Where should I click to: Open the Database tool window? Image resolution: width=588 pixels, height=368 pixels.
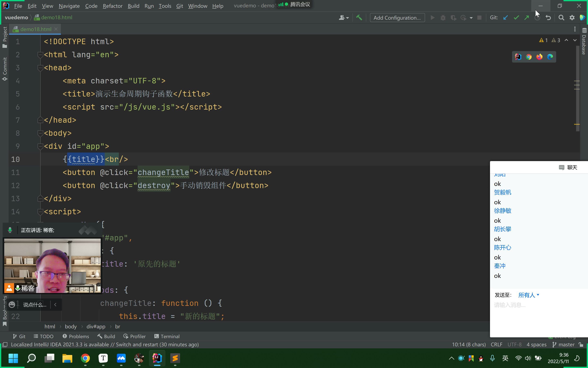584,41
